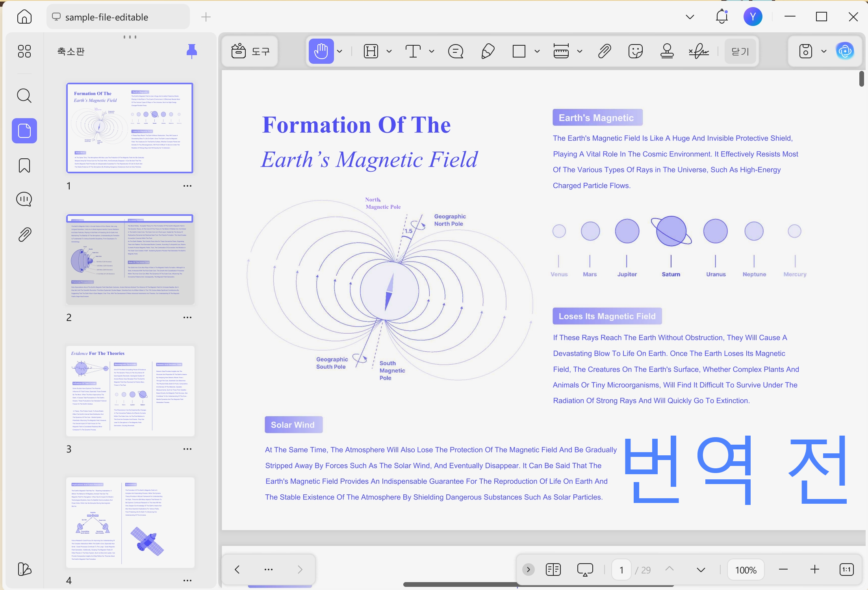Click the page number input field
868x590 pixels.
point(621,570)
